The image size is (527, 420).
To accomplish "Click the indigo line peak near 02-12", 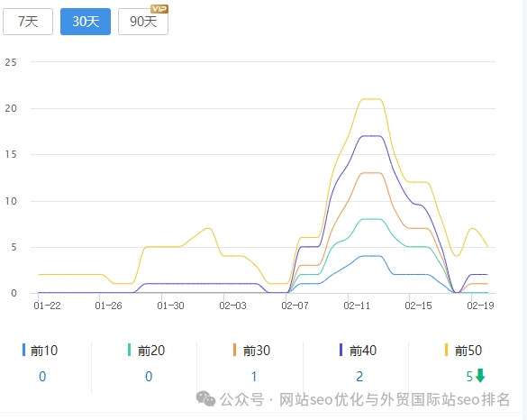I will (x=371, y=136).
